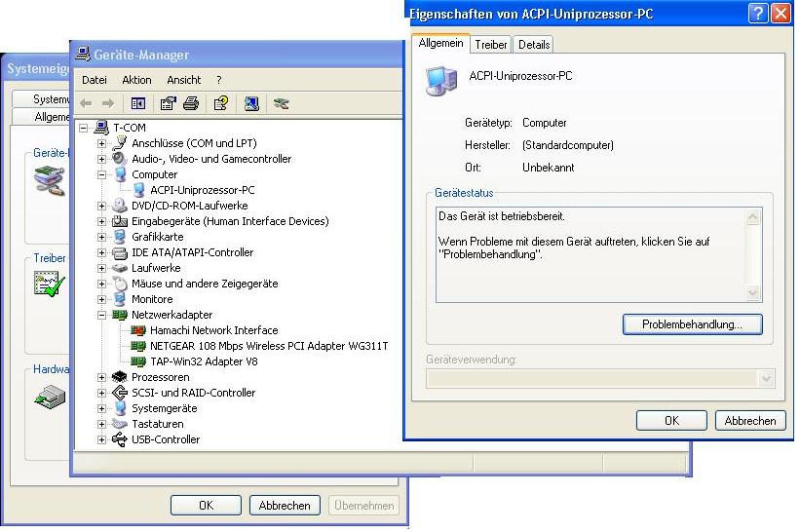
Task: Select NETGEAR 108 Mbps Wireless PCI Adapter
Action: coord(269,346)
